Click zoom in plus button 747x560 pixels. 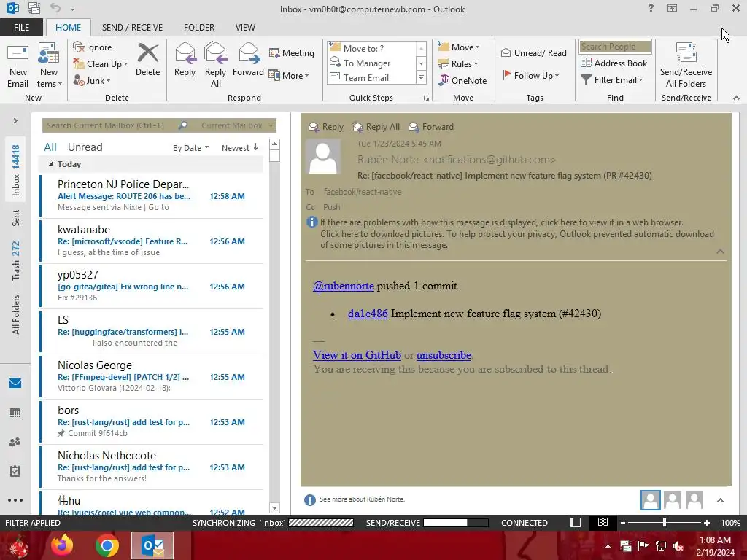click(706, 523)
